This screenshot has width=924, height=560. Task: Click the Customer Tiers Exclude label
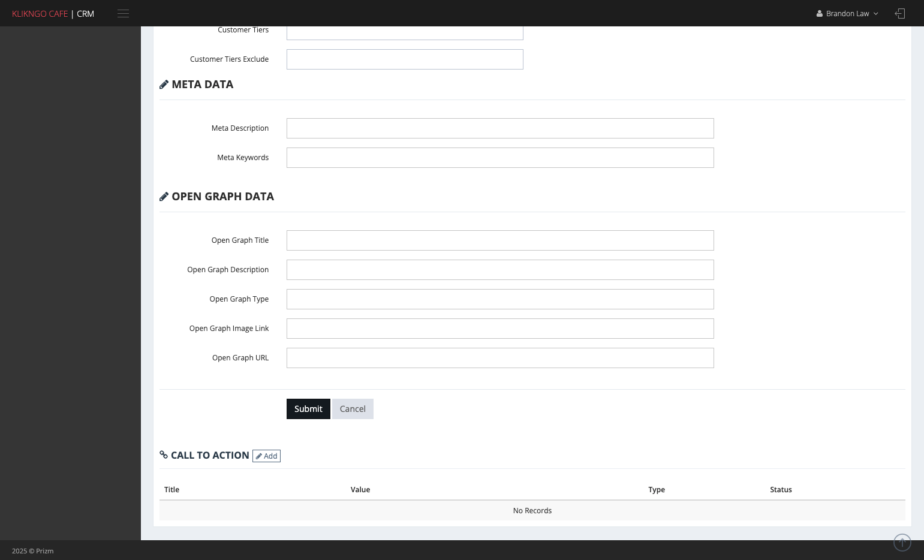point(229,59)
